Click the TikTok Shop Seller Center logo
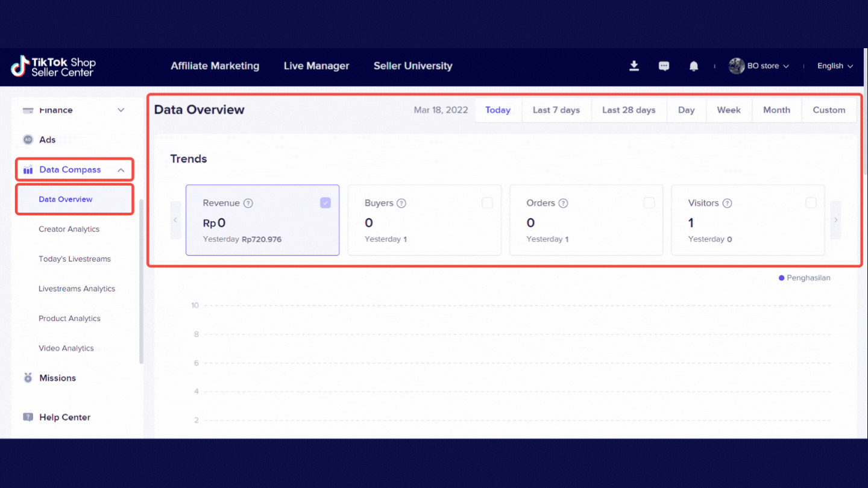The image size is (868, 488). 54,66
